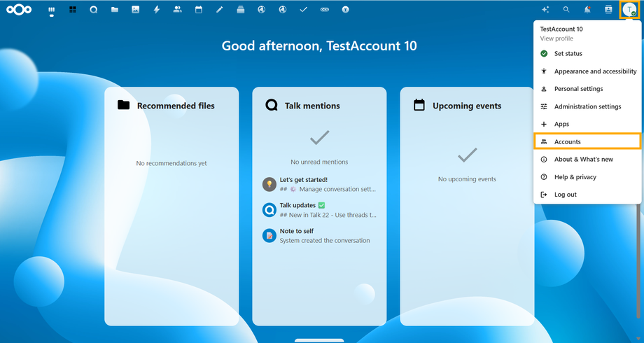Open the notifications bell icon

pos(587,9)
